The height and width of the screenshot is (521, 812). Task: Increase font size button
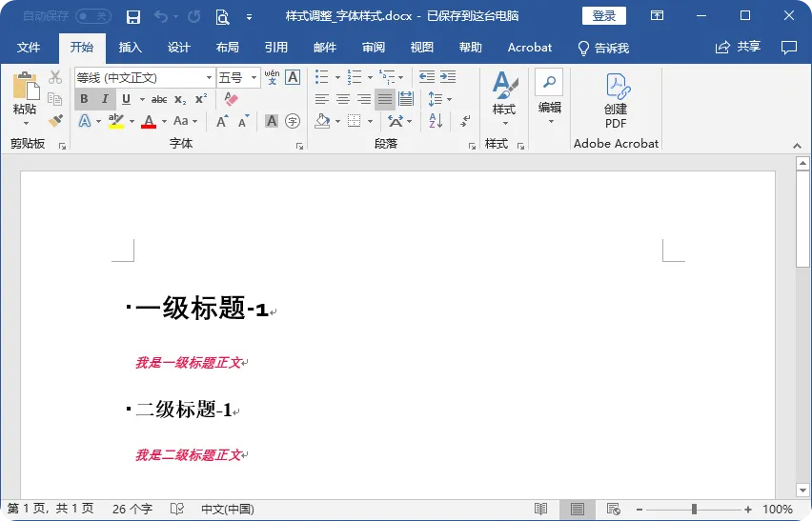click(222, 121)
